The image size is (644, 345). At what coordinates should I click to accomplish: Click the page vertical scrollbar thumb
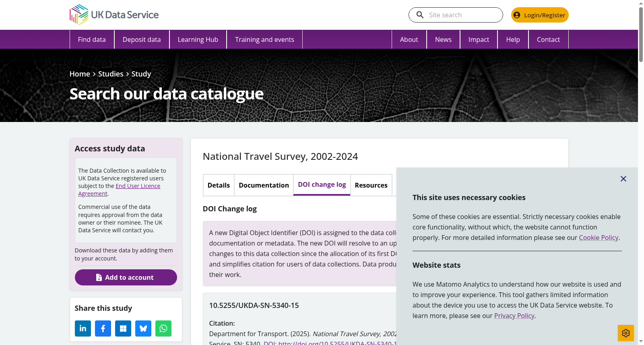(x=641, y=34)
